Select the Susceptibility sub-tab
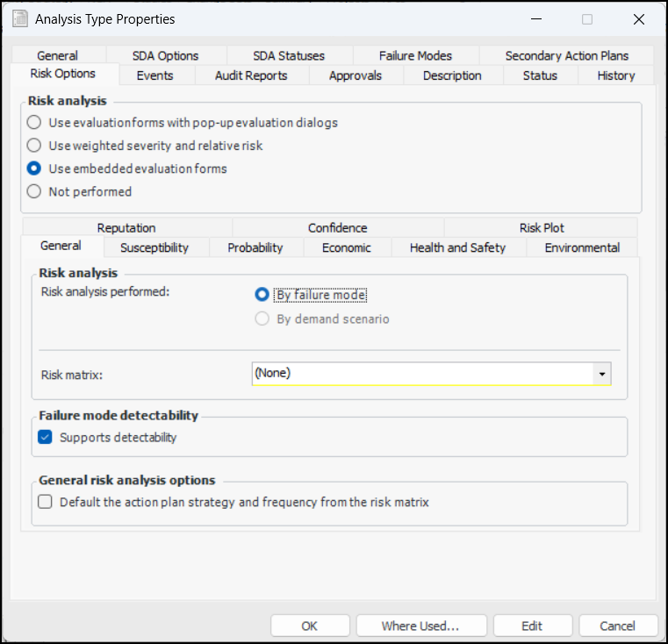This screenshot has height=644, width=668. (154, 247)
